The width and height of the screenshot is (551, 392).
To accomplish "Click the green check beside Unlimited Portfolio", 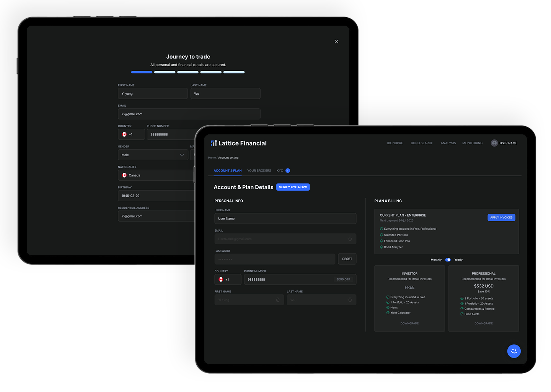I will click(381, 235).
